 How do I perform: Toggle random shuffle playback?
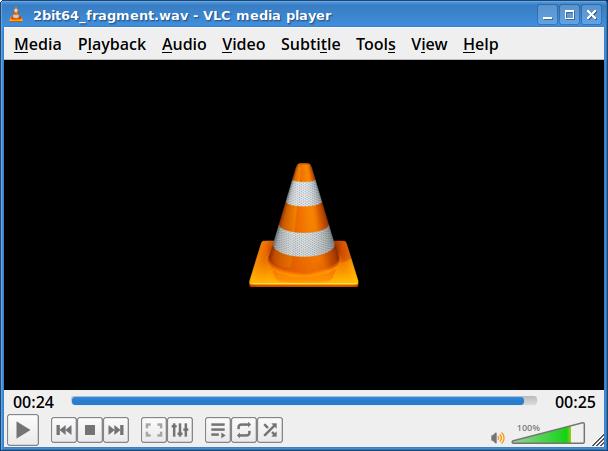point(270,430)
